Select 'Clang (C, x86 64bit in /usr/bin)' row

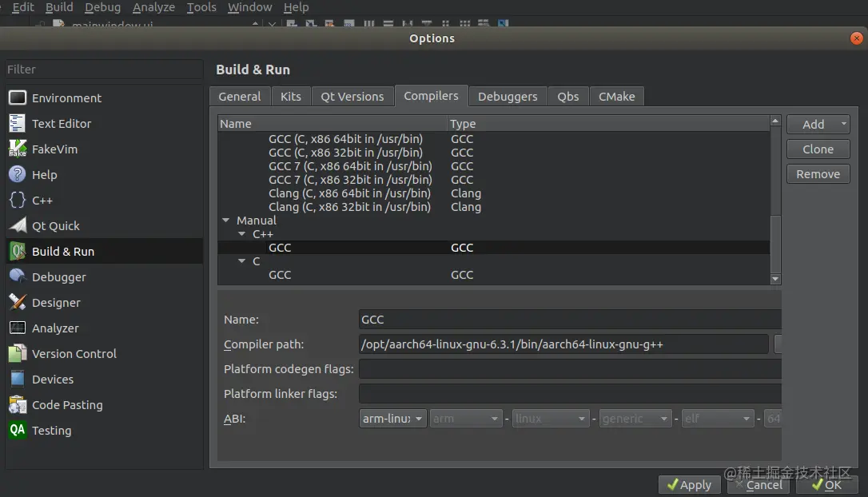coord(493,193)
